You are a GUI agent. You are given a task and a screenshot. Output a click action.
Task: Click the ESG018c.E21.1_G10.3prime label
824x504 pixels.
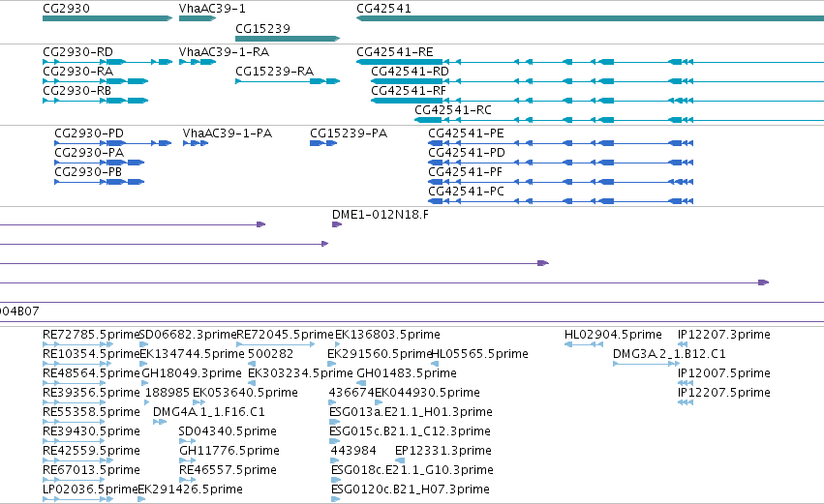(412, 471)
